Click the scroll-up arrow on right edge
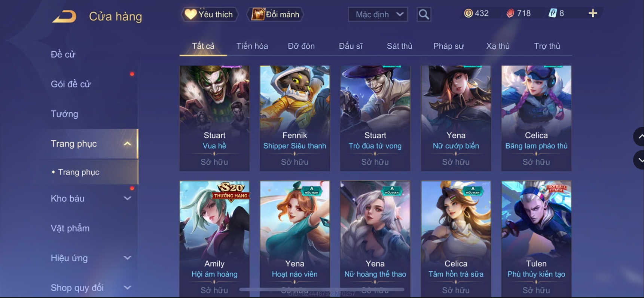This screenshot has height=298, width=644. 640,137
